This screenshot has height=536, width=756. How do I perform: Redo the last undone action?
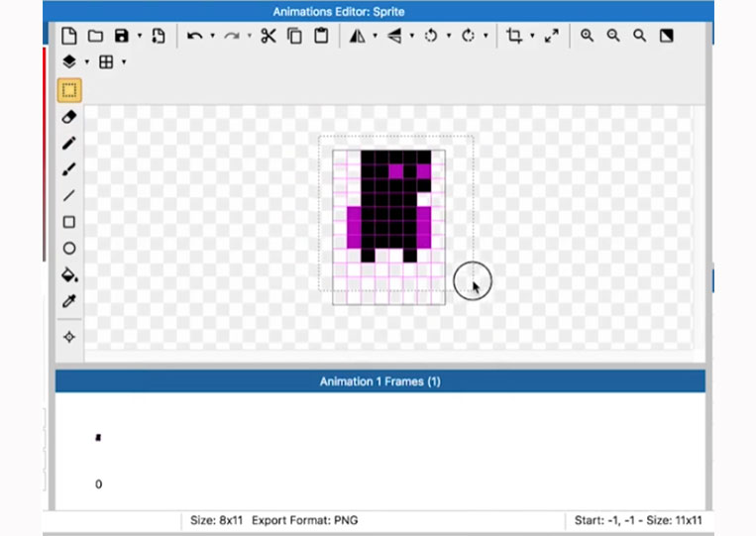[x=232, y=36]
